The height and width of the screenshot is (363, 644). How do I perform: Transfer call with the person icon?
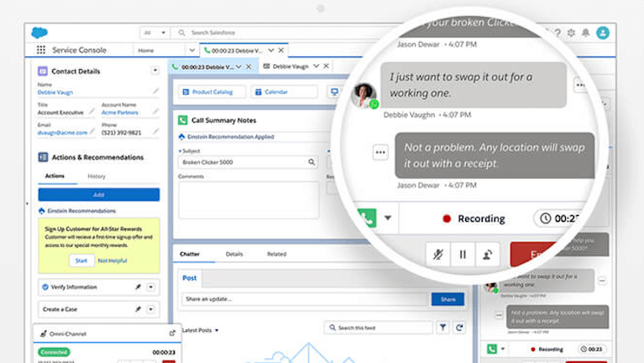click(x=487, y=255)
